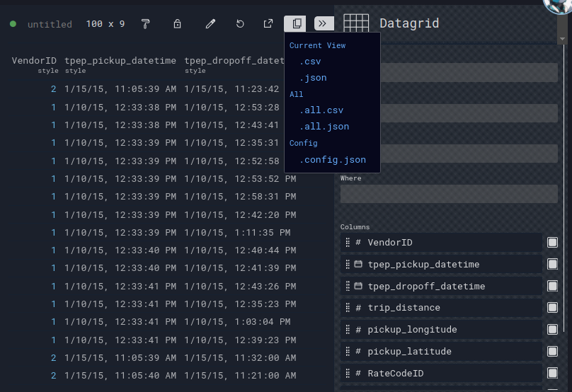Click calendar type icon of tpep_dropoff_datetime

coord(359,286)
